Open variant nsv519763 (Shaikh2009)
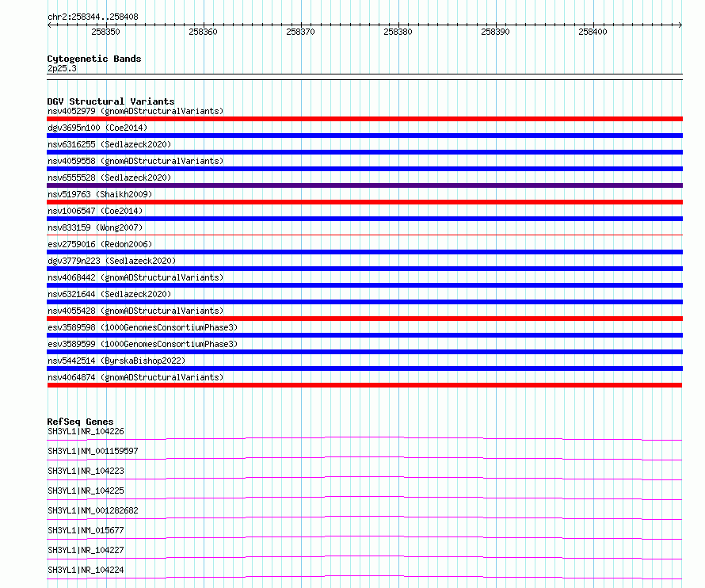Viewport: 705px width, 588px height. (100, 194)
